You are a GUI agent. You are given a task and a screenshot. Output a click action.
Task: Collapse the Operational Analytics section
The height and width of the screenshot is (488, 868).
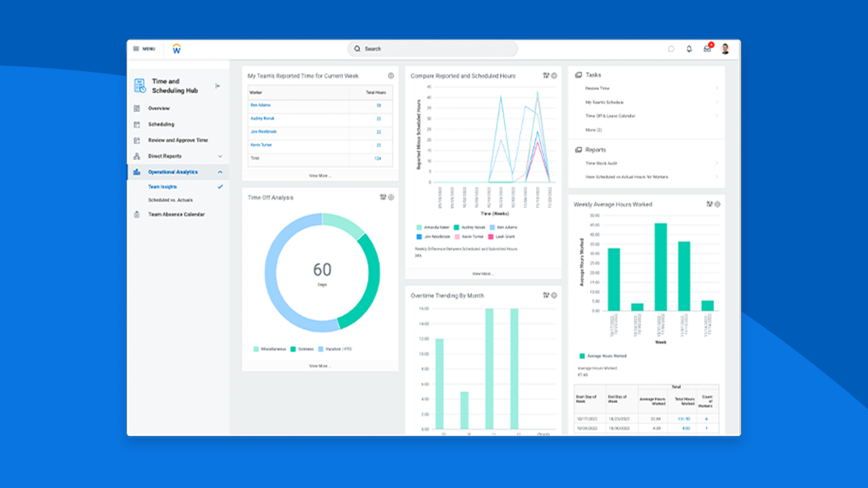pos(220,172)
